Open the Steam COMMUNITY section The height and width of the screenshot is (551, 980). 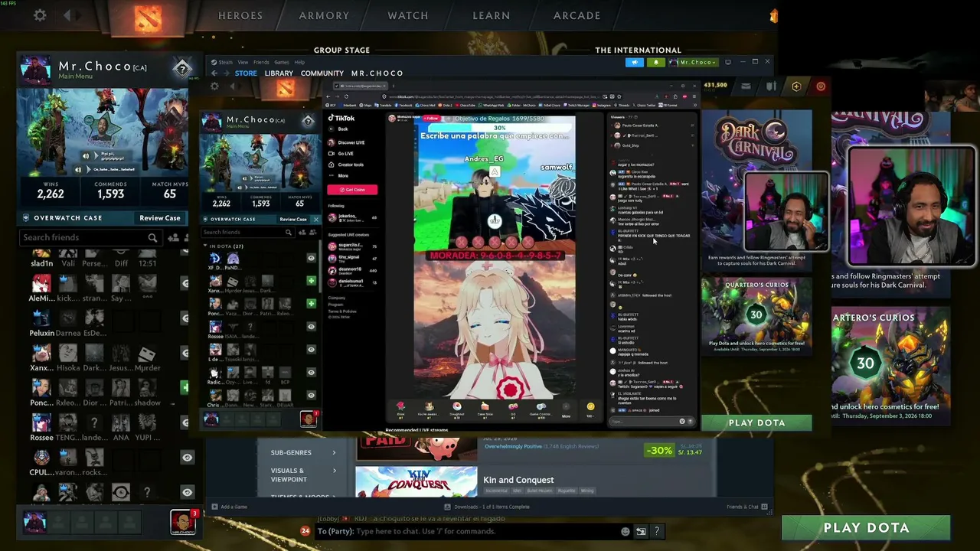[322, 73]
